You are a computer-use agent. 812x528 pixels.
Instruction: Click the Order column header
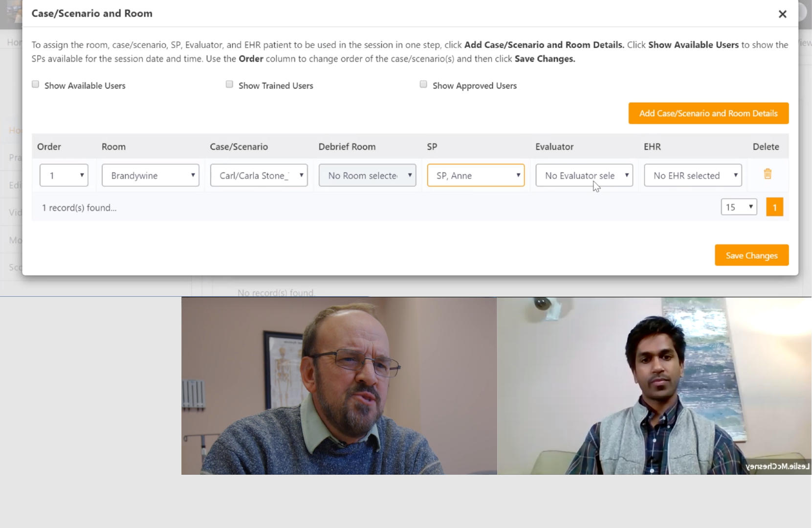(49, 147)
